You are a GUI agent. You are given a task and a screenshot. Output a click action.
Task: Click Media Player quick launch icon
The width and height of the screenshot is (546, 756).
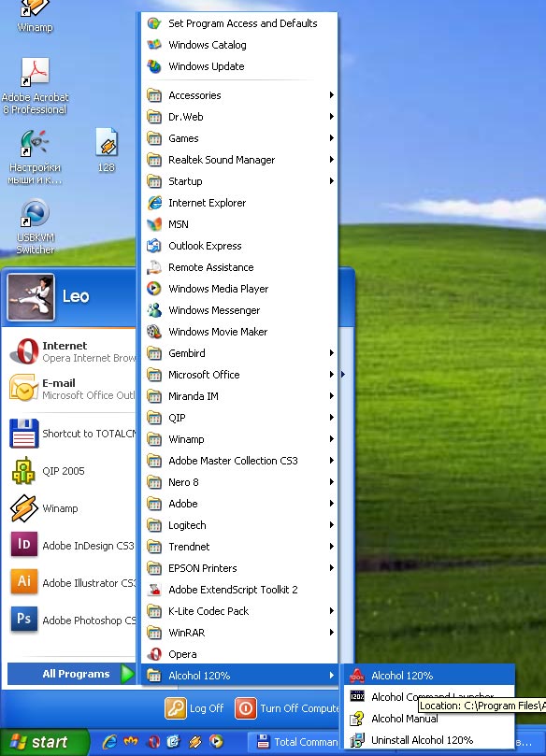[x=217, y=742]
